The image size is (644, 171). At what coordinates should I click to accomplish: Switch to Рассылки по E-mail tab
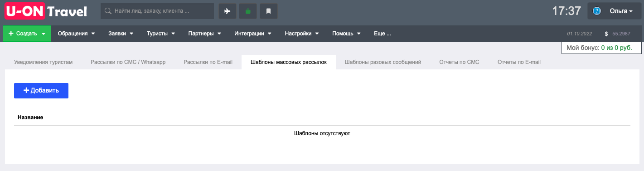point(208,62)
